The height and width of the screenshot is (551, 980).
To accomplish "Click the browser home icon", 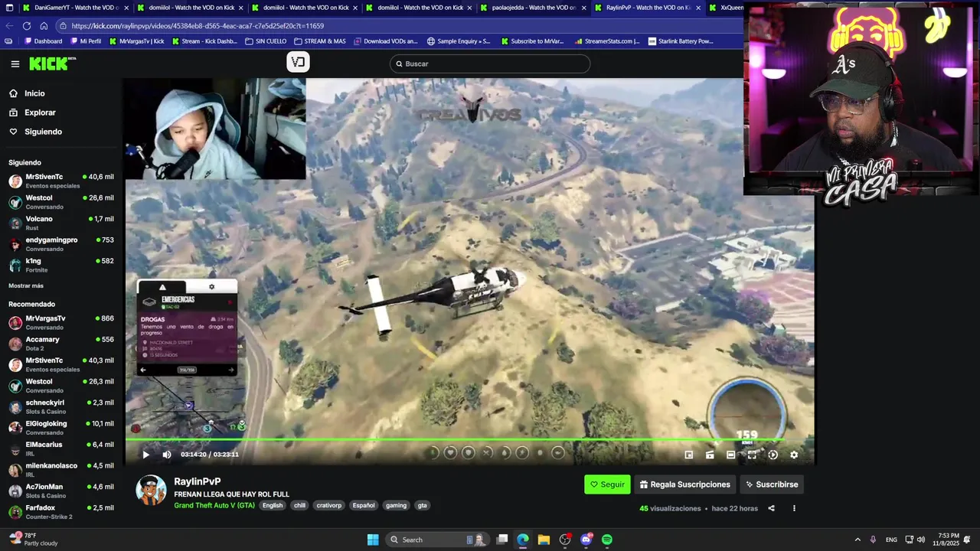I will 44,25.
